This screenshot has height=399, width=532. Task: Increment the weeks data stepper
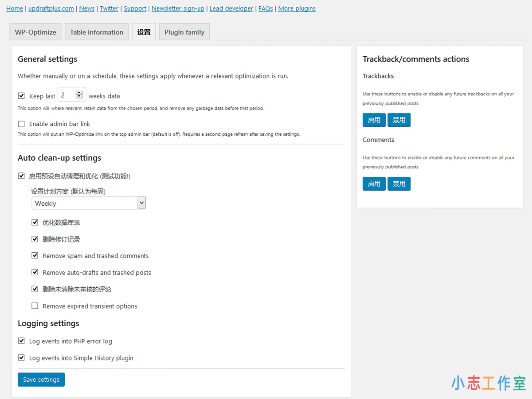pos(79,92)
